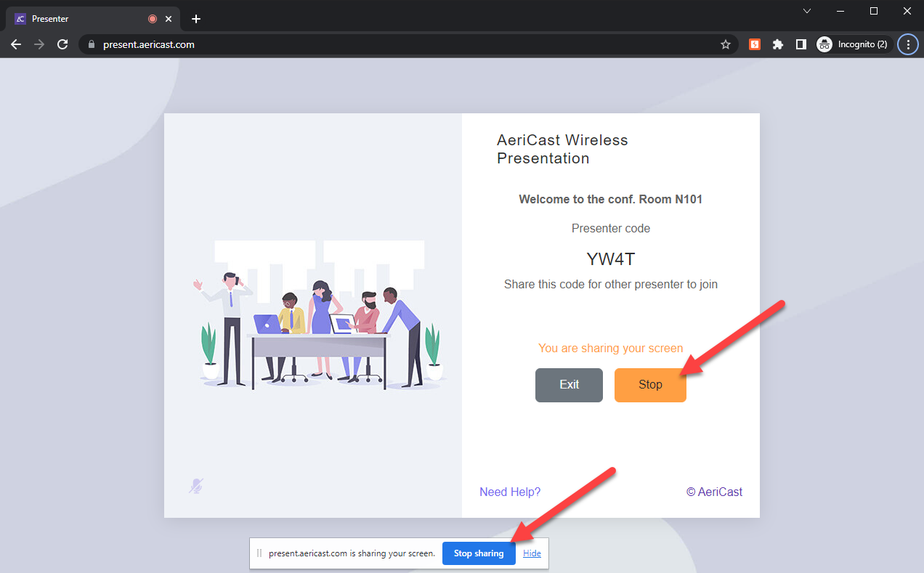Click the sharing bar drag handle
The height and width of the screenshot is (573, 924).
[259, 553]
